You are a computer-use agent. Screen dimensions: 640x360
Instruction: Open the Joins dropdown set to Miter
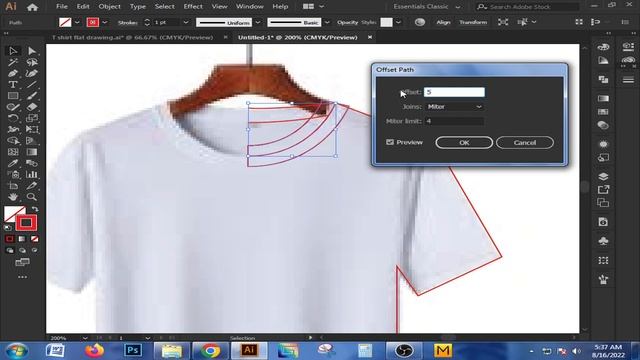[x=454, y=107]
